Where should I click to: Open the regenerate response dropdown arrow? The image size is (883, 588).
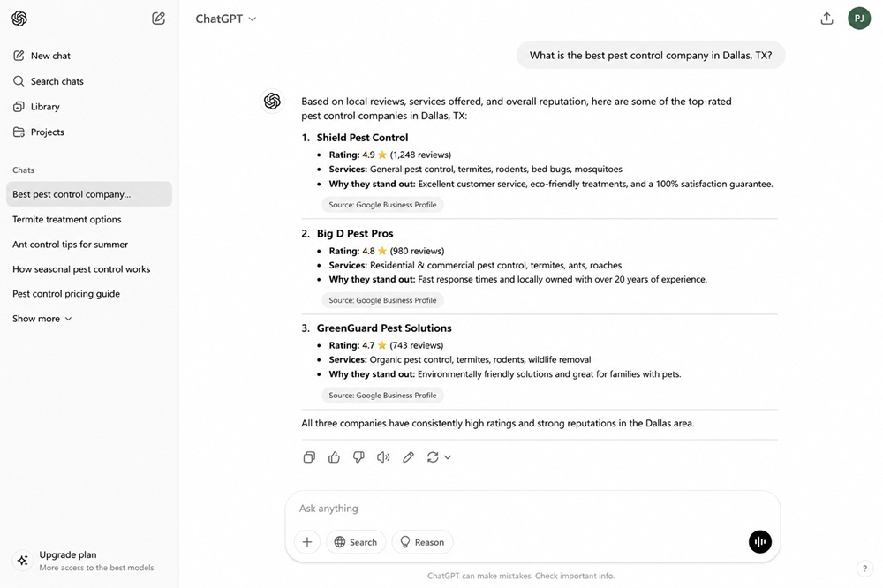(x=448, y=457)
